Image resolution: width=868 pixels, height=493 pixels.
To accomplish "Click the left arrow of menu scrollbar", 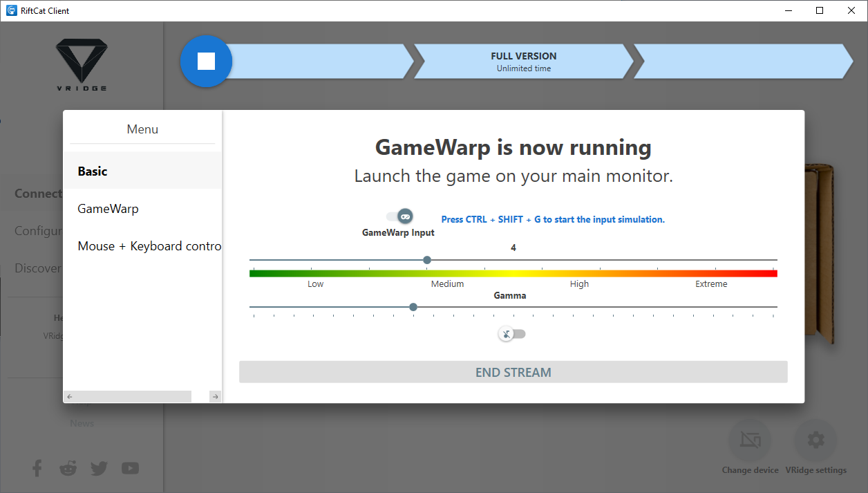I will (x=69, y=396).
